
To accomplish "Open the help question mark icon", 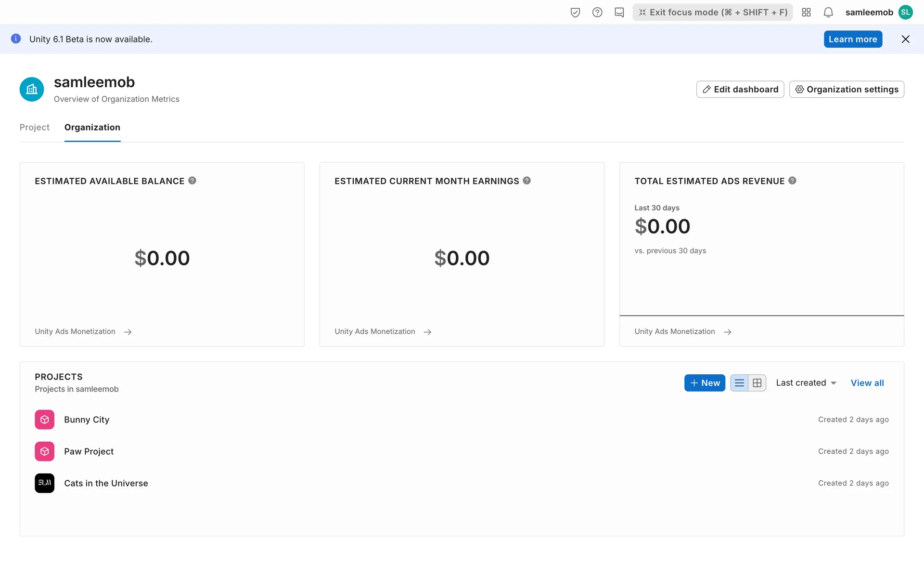I will (597, 13).
